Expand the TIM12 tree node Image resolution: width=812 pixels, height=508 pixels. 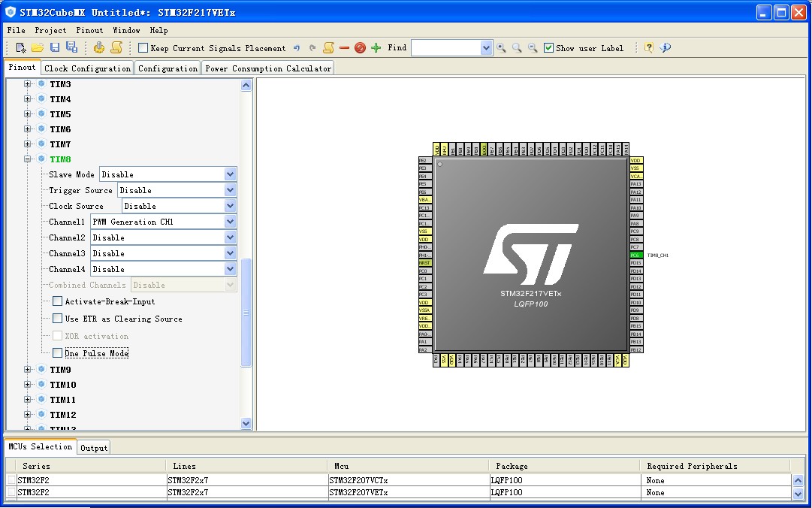point(28,414)
